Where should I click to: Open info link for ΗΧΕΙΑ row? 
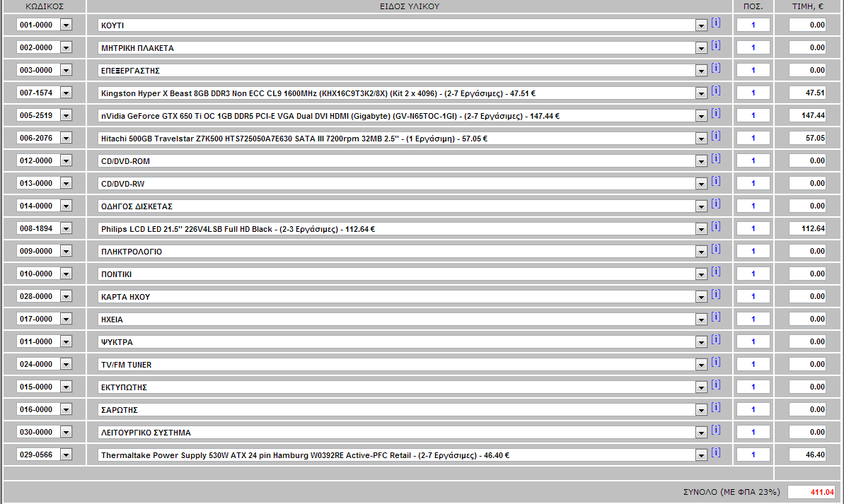point(716,316)
